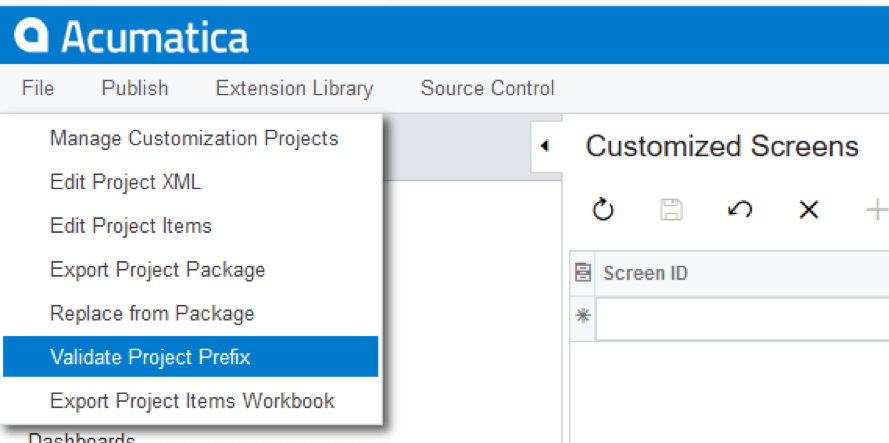Open the File menu
Viewport: 889px width, 443px height.
click(x=38, y=88)
